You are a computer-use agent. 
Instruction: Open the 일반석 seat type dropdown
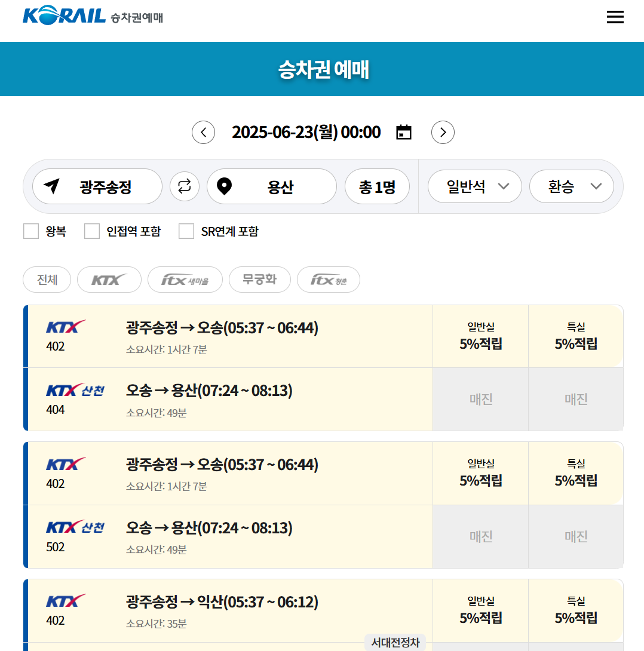pos(474,186)
